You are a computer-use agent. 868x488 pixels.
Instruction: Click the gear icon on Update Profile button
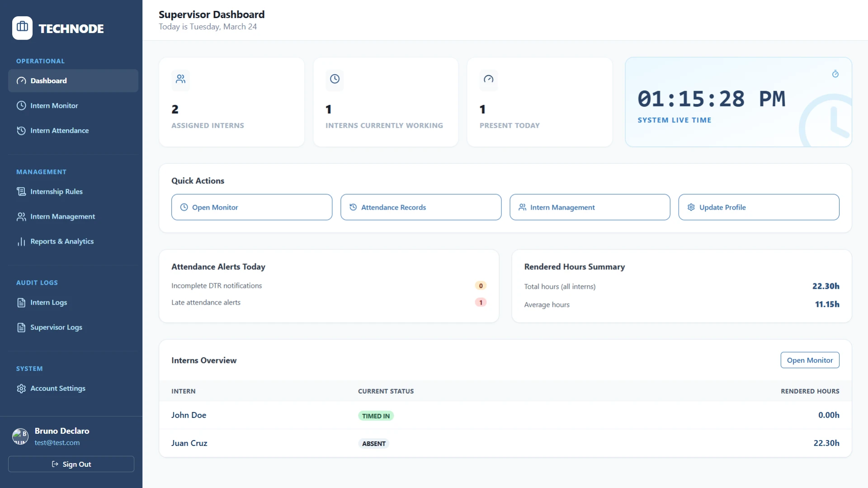click(691, 207)
